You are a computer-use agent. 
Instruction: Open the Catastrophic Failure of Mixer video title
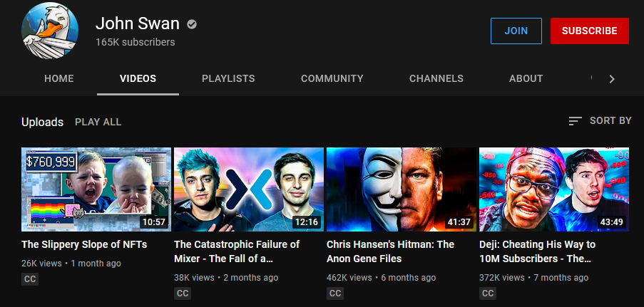pyautogui.click(x=237, y=251)
